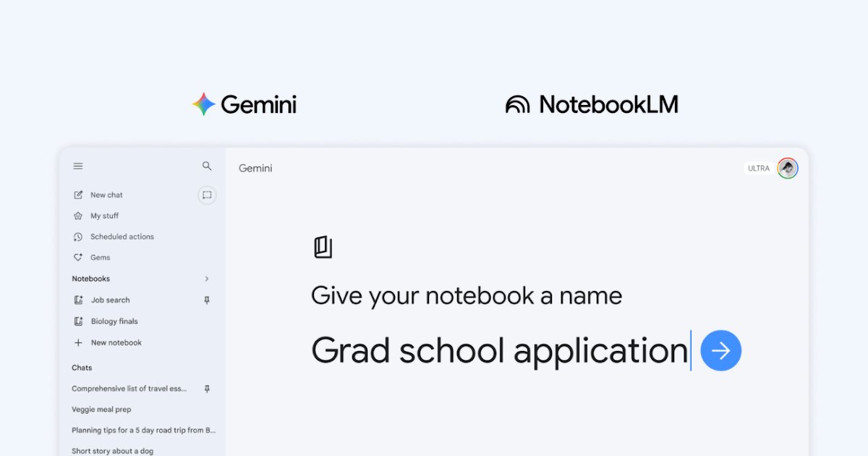Click the plus icon for New notebook

78,342
